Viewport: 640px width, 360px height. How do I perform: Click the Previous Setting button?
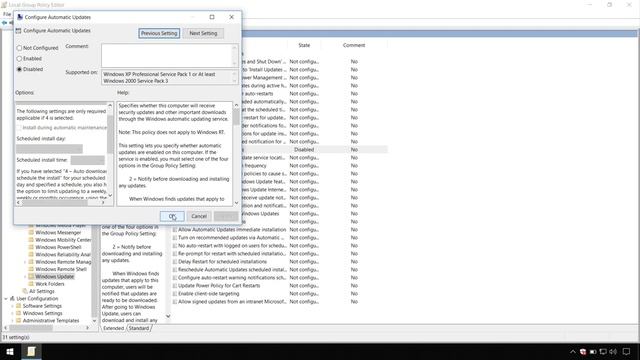pos(159,33)
